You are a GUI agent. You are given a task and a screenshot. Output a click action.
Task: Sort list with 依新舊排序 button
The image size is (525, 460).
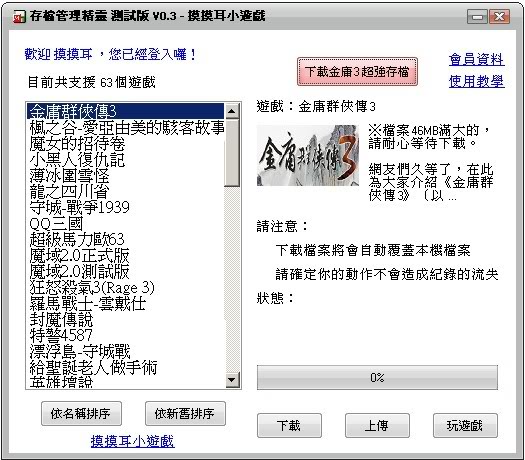click(x=185, y=413)
